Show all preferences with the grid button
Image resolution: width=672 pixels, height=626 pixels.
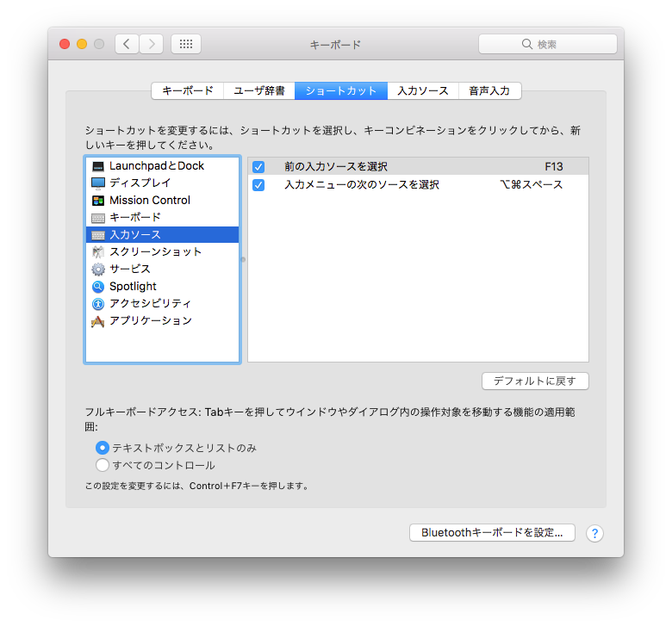click(186, 44)
